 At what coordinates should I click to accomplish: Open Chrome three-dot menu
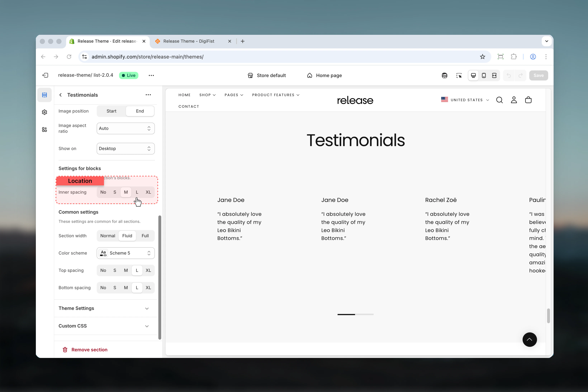tap(546, 57)
